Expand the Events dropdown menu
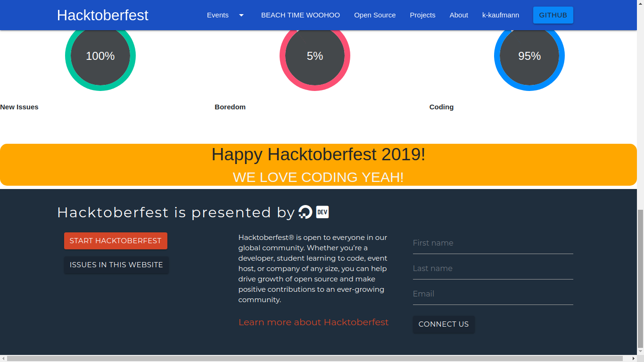 point(218,15)
